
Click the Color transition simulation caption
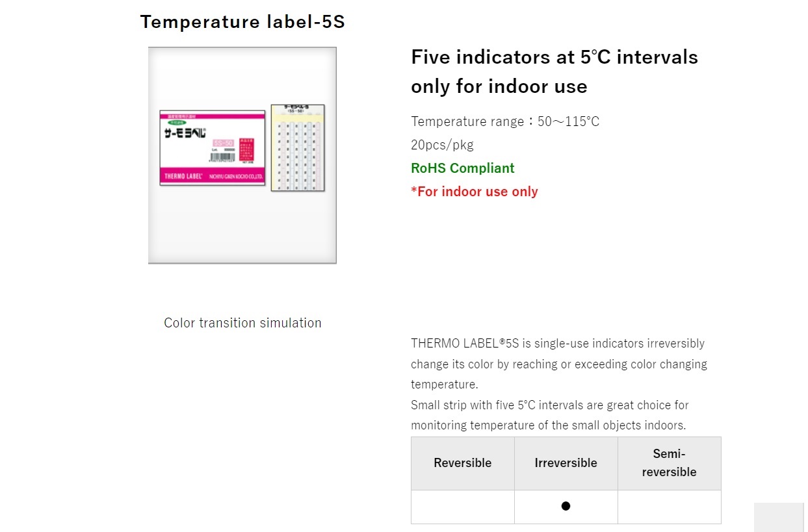click(x=242, y=323)
